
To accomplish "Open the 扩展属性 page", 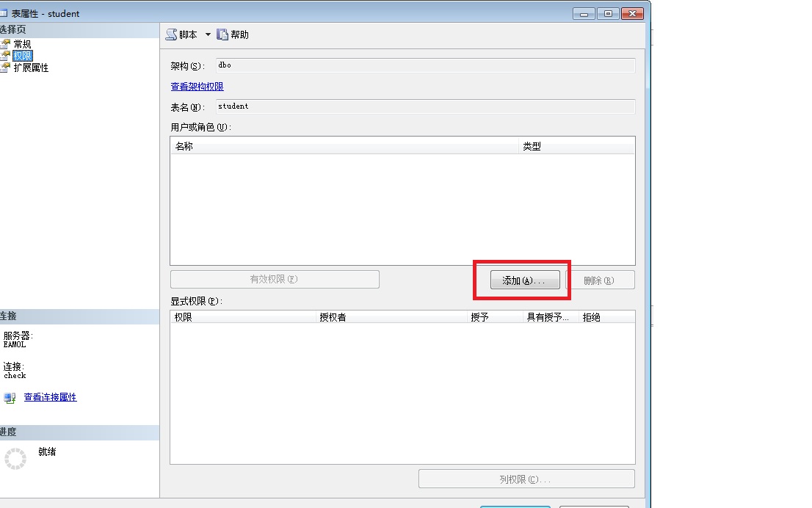I will coord(31,68).
